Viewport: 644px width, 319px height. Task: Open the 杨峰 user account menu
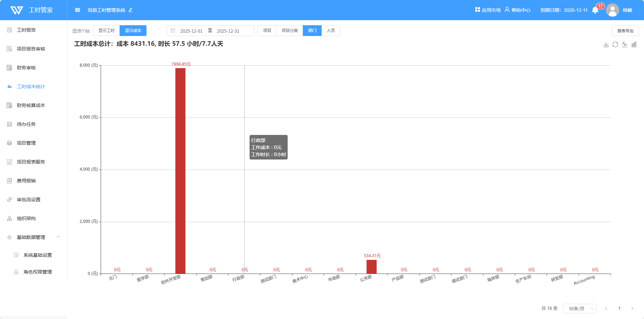click(x=627, y=10)
